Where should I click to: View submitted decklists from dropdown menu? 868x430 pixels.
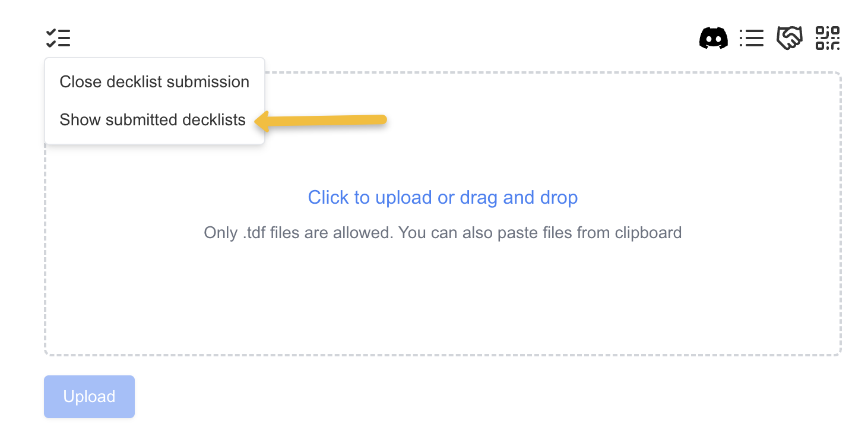point(153,120)
